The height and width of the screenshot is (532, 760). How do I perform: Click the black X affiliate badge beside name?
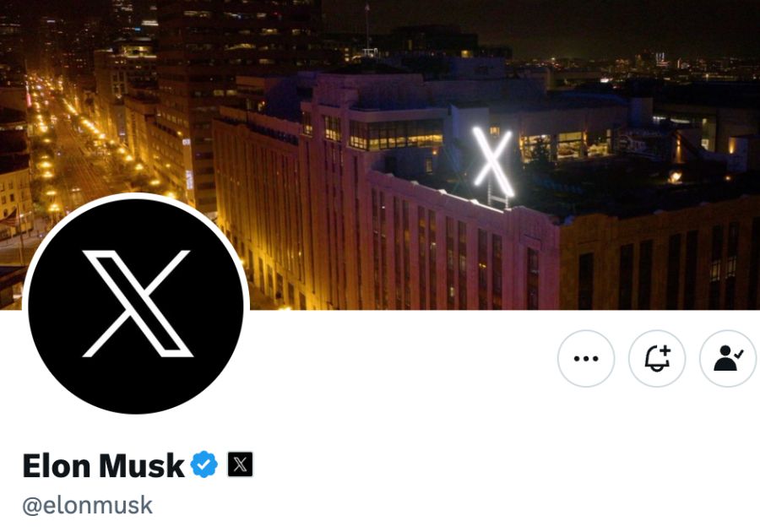(240, 464)
